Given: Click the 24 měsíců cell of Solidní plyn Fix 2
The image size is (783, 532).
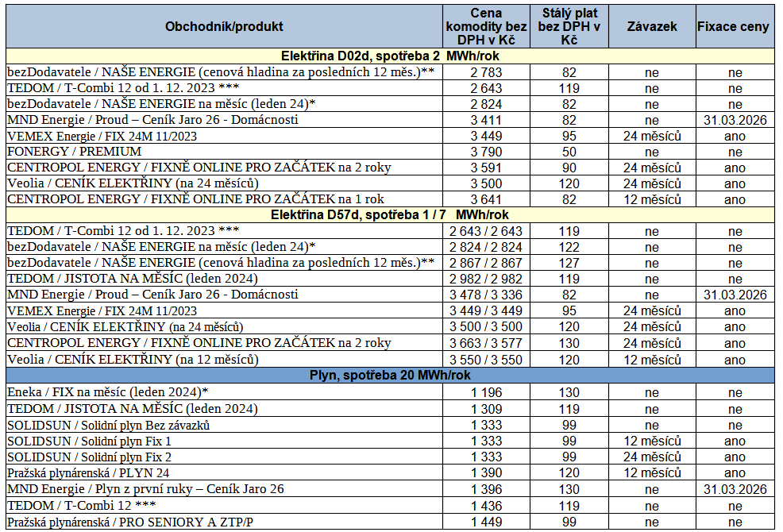Looking at the screenshot, I should (652, 457).
